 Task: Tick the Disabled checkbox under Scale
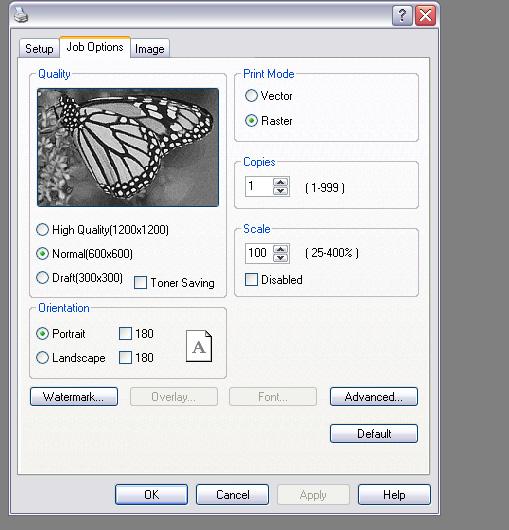point(251,280)
